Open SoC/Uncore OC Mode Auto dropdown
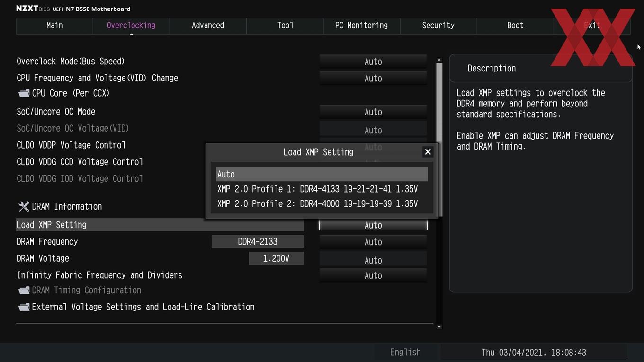Viewport: 644px width, 362px height. [373, 112]
